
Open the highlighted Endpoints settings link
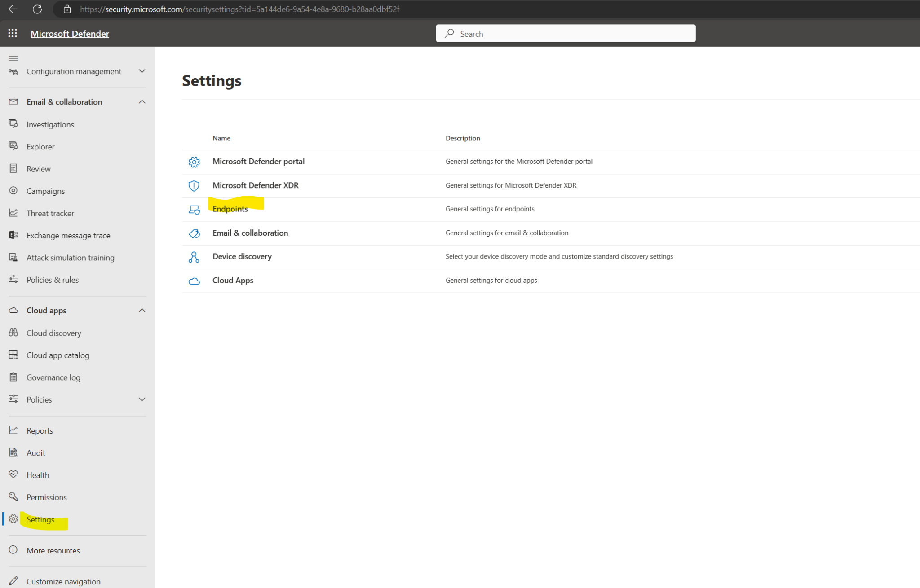tap(230, 209)
